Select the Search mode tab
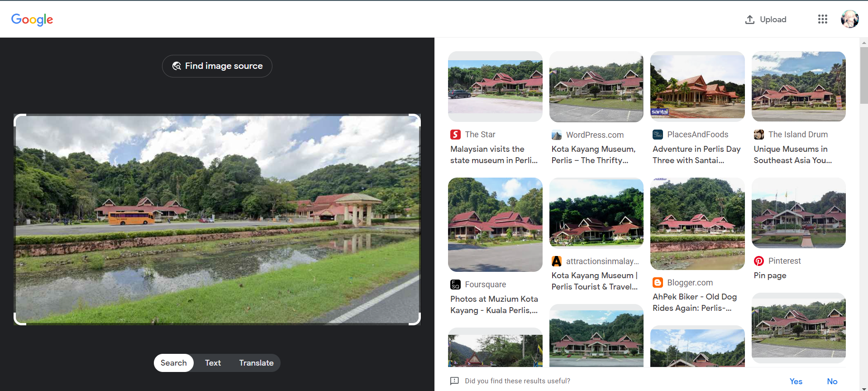This screenshot has height=391, width=868. pos(174,363)
